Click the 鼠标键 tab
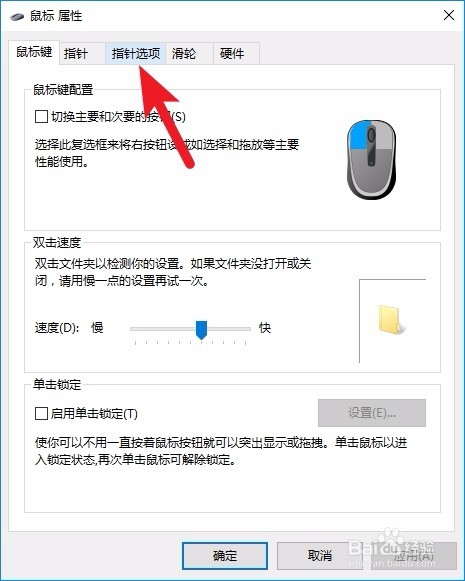The image size is (465, 581). point(34,52)
